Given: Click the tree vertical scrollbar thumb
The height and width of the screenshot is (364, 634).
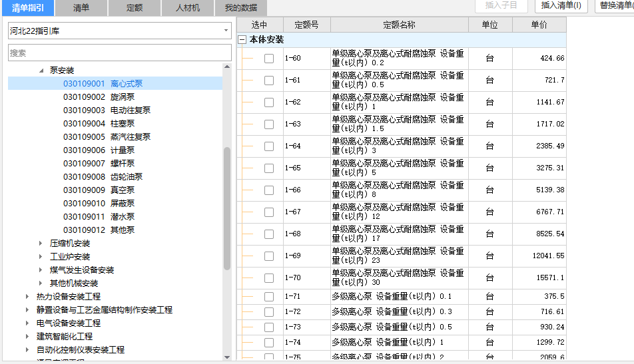Looking at the screenshot, I should (227, 208).
